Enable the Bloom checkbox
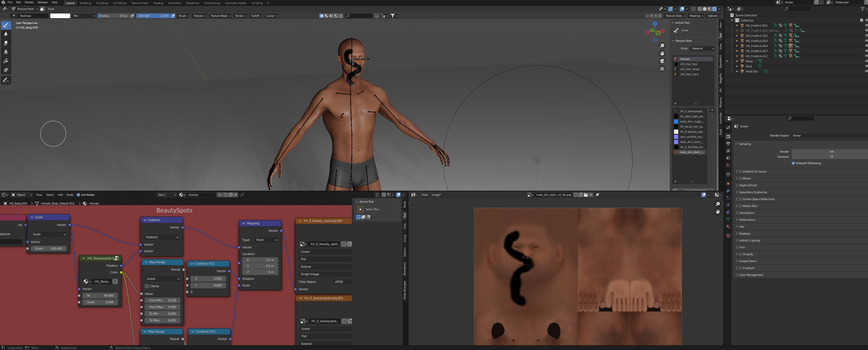 pos(741,178)
